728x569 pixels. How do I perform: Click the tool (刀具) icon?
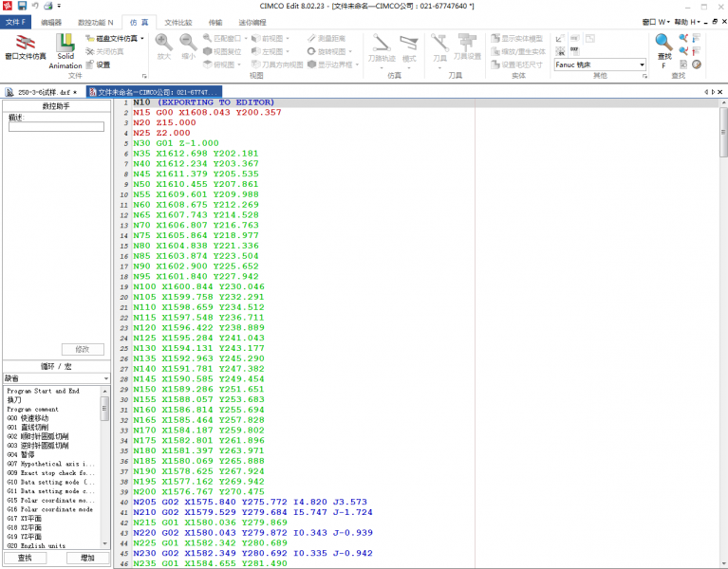click(x=439, y=47)
